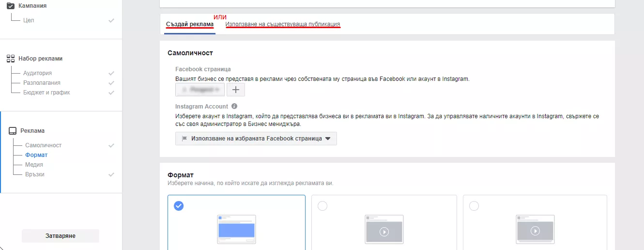Click the middle video format thumbnail
This screenshot has width=644, height=250.
(384, 229)
